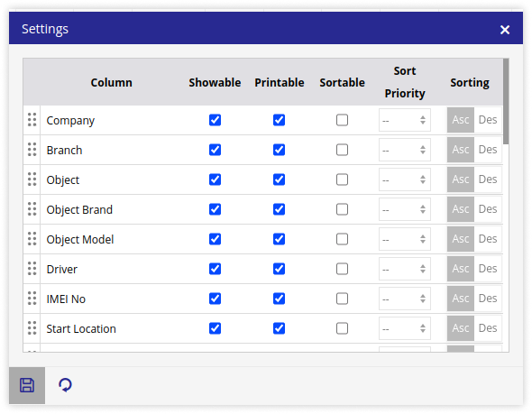Click the Showable column header
This screenshot has width=532, height=414.
coord(215,82)
